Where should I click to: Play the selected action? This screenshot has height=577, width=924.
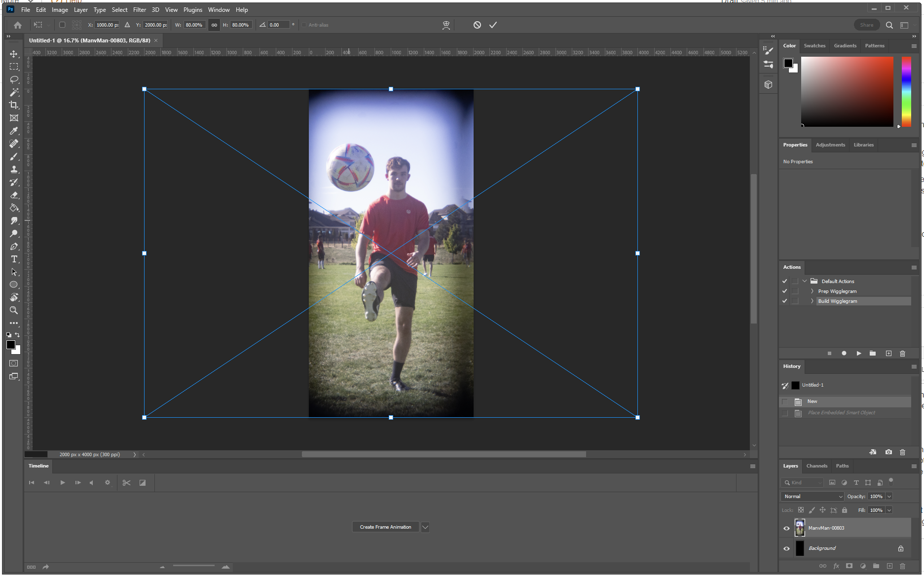[859, 354]
